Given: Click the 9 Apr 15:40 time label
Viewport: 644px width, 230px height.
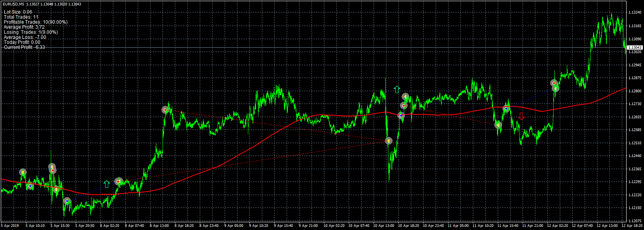Looking at the screenshot, I should [x=284, y=226].
